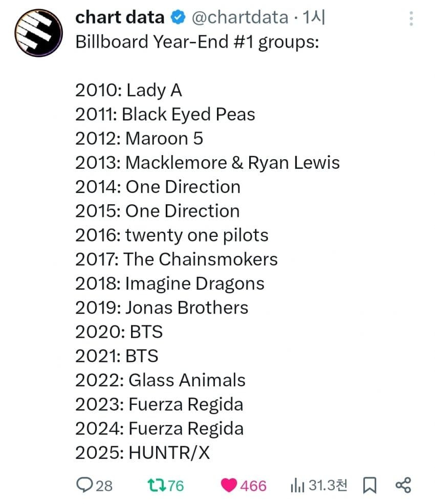
Task: Click the blue verified badge
Action: [x=178, y=18]
